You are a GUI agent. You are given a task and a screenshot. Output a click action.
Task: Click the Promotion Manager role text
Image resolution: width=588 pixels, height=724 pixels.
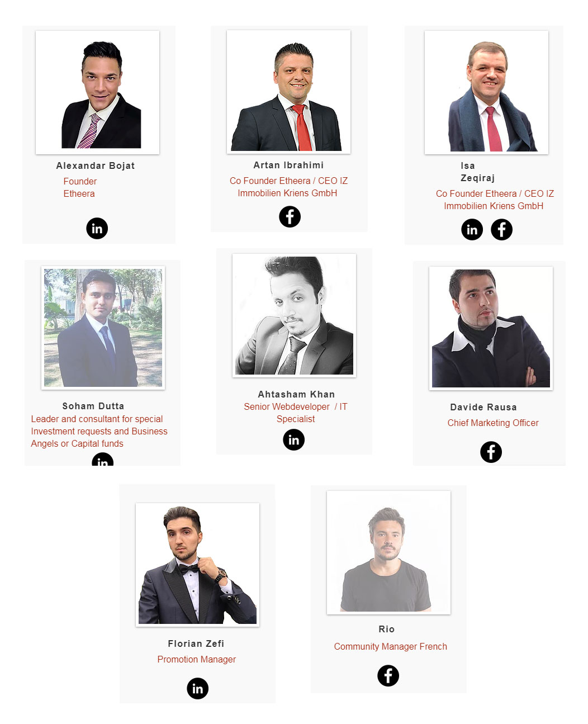(197, 659)
